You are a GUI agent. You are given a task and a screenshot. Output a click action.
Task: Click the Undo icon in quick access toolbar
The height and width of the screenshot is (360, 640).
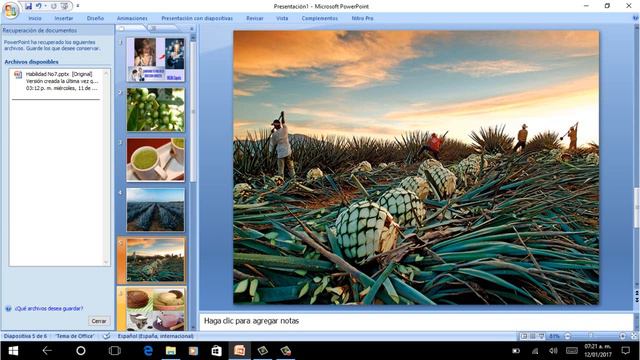tap(39, 6)
